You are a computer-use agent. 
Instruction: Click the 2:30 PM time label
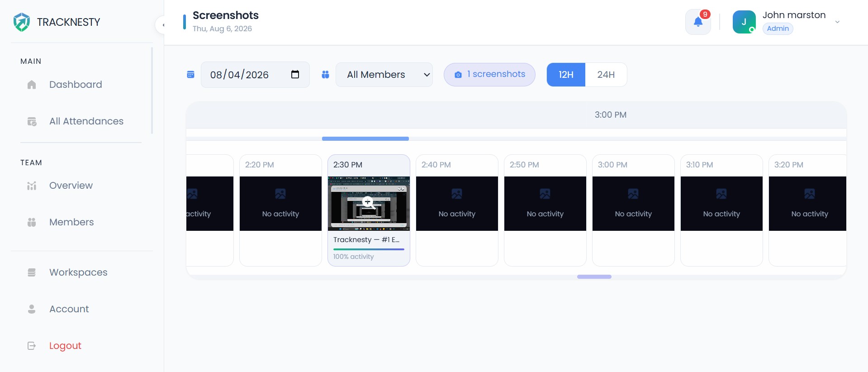point(348,165)
